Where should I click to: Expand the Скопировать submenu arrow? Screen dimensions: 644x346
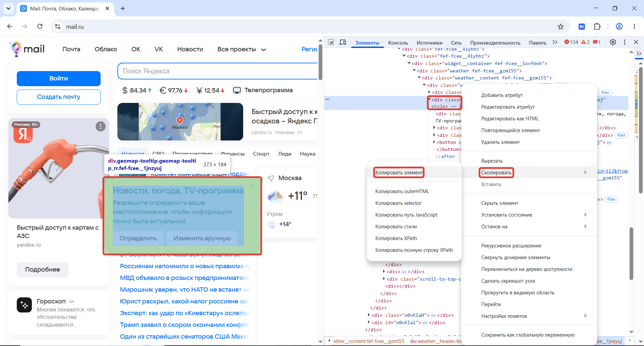(x=585, y=172)
